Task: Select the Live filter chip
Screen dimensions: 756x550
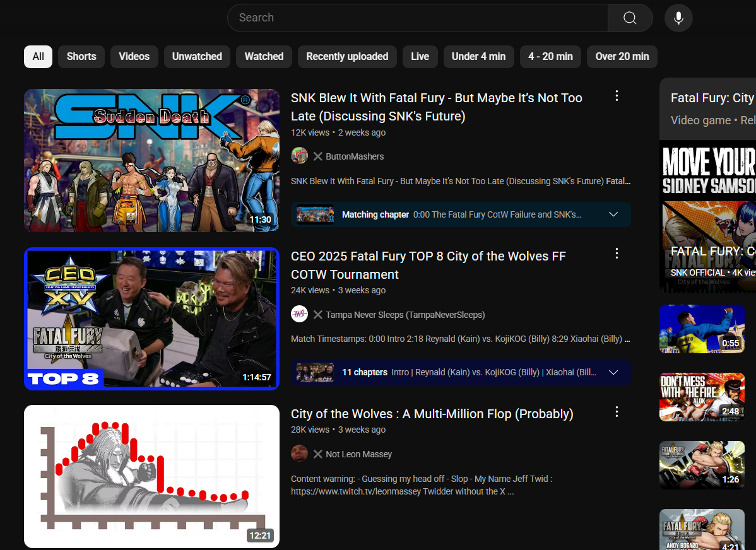Action: (420, 57)
